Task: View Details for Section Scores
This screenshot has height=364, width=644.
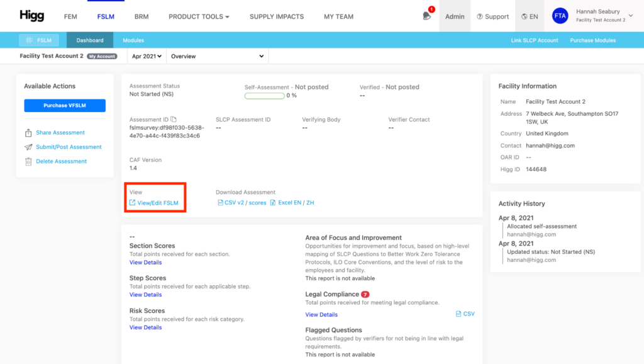Action: (x=145, y=263)
